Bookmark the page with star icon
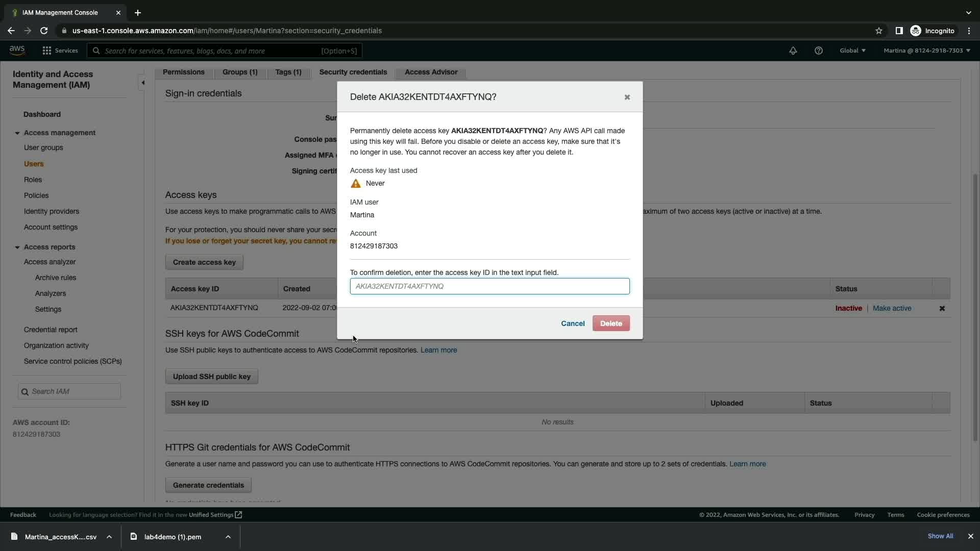Image resolution: width=980 pixels, height=551 pixels. point(878,31)
